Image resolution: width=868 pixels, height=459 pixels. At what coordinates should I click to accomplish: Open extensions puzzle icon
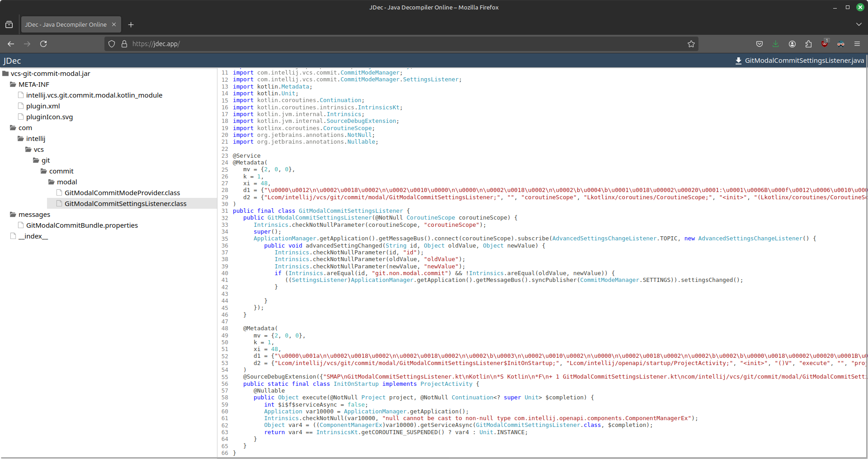(x=808, y=44)
